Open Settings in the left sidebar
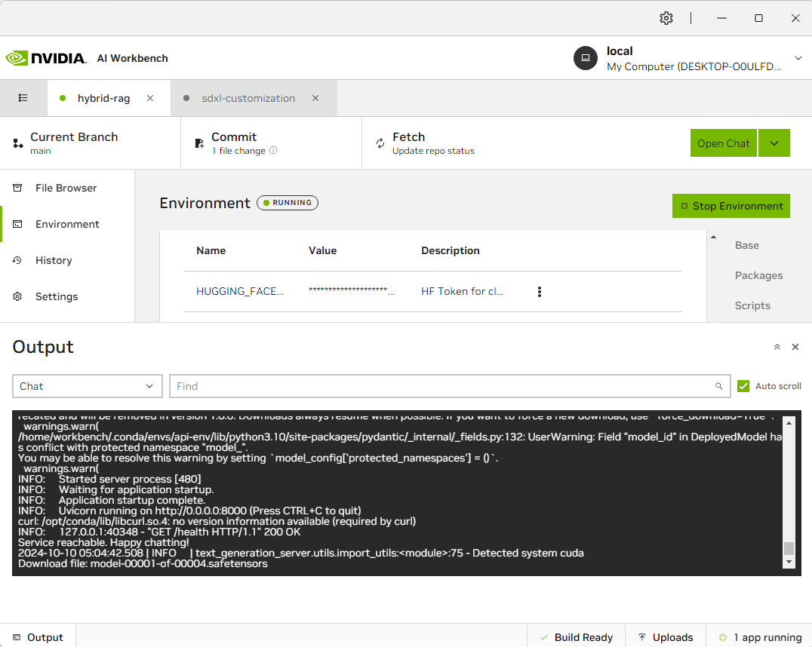The image size is (812, 647). click(57, 296)
